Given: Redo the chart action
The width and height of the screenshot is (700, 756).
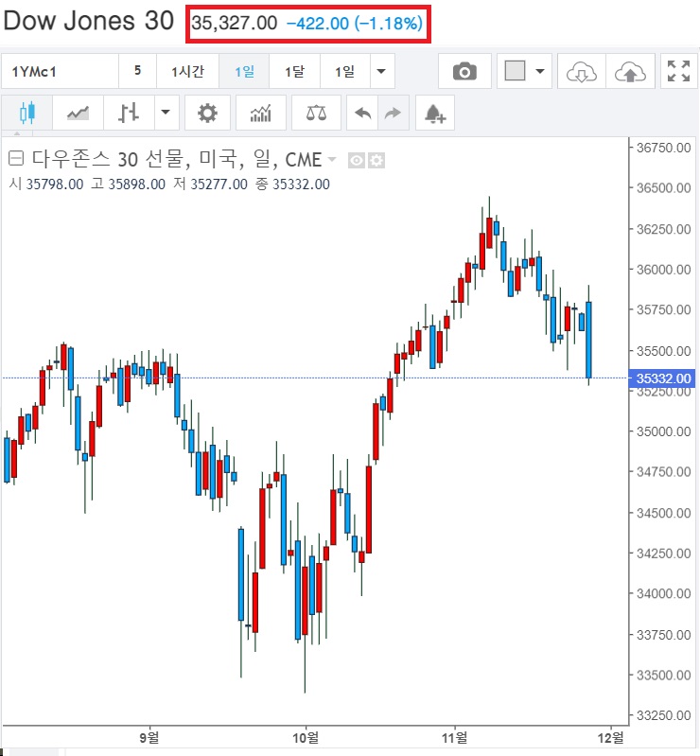Looking at the screenshot, I should [393, 113].
